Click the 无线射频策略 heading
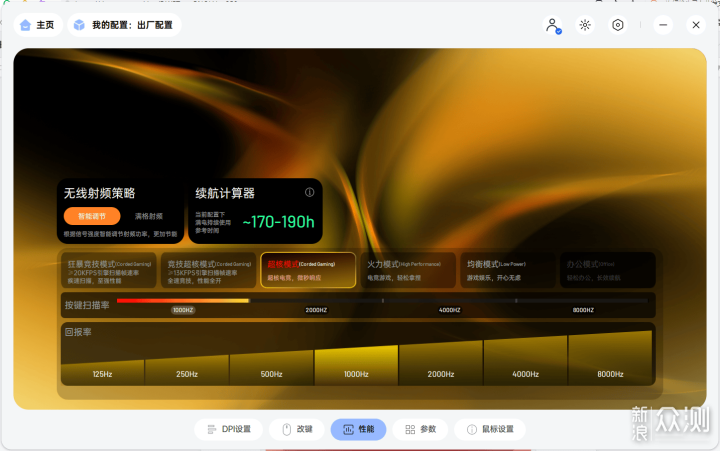Screen dimensions: 720x451 [x=100, y=193]
